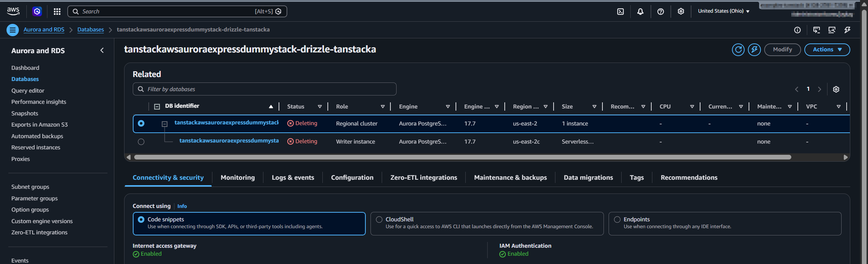Screen dimensions: 868x264
Task: Sort by the Status column
Action: click(x=320, y=107)
